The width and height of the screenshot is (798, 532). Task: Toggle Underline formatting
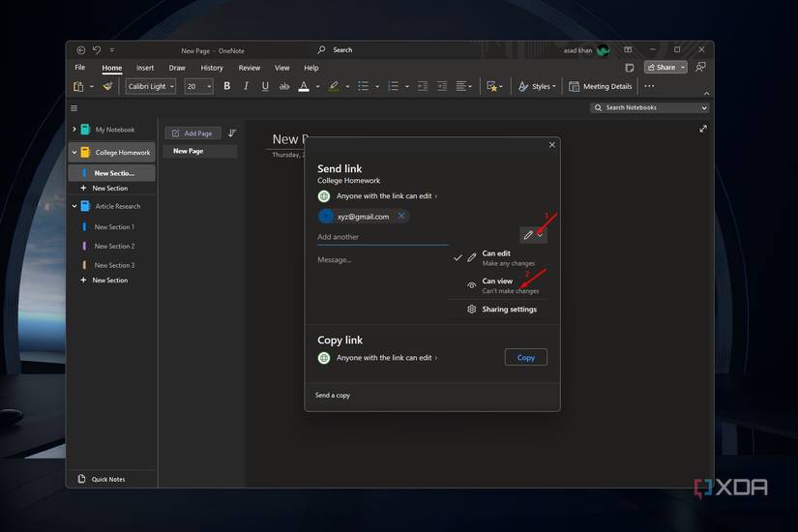pos(265,86)
